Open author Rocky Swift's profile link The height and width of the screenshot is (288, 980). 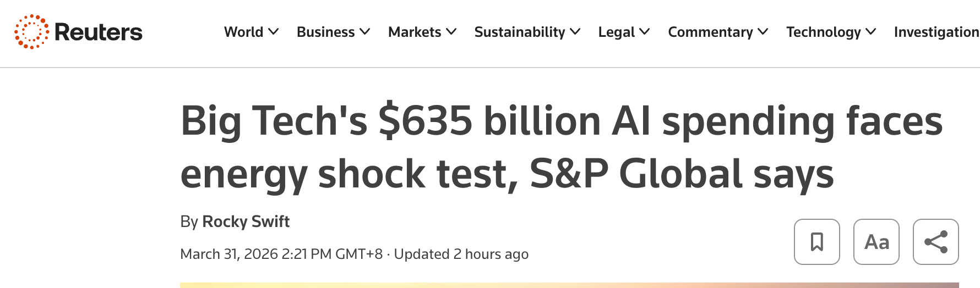(246, 221)
